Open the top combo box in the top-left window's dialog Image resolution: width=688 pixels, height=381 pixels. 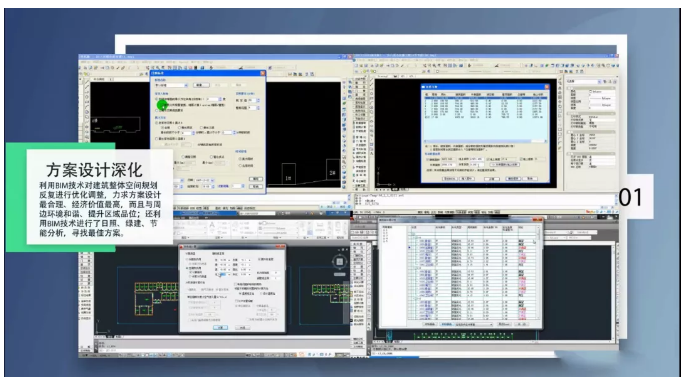tap(171, 85)
